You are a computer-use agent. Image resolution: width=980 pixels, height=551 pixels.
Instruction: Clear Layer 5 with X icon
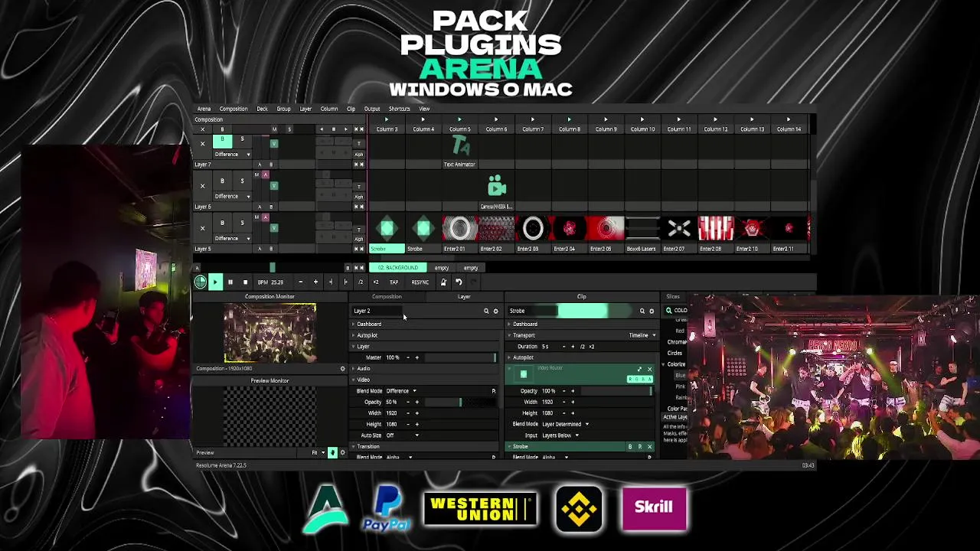(x=202, y=228)
